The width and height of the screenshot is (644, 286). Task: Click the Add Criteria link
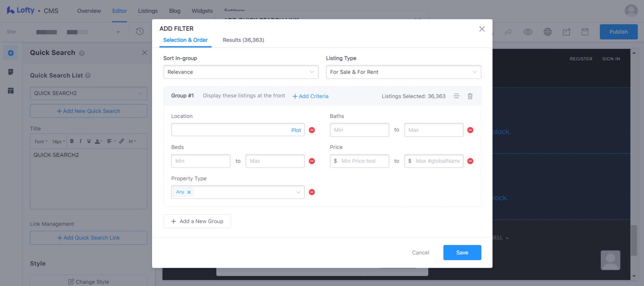[x=311, y=96]
